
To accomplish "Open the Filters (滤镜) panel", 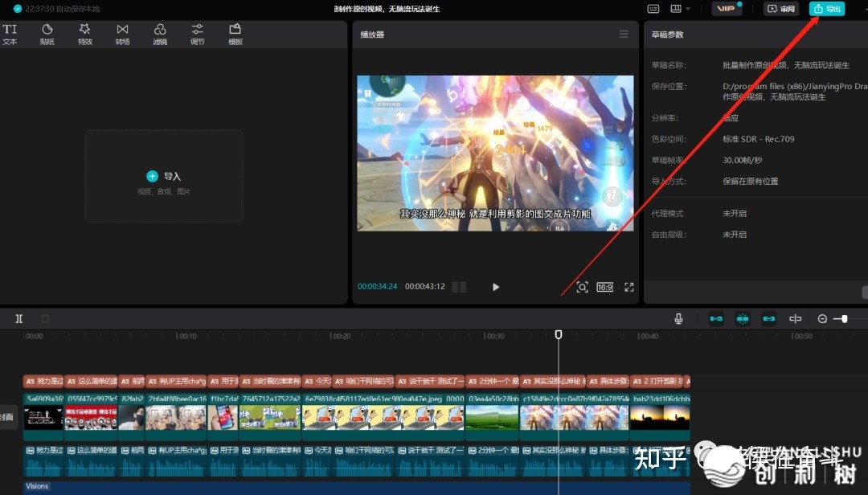I will click(x=160, y=34).
